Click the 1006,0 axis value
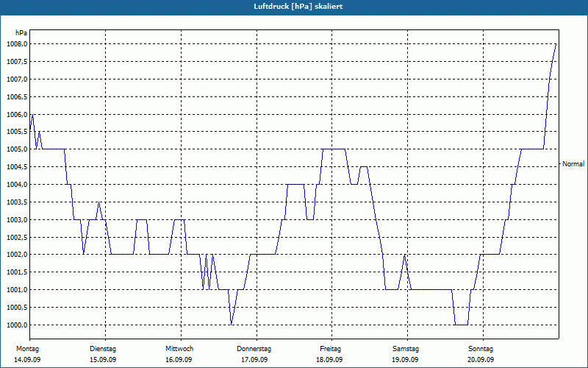 [17, 115]
